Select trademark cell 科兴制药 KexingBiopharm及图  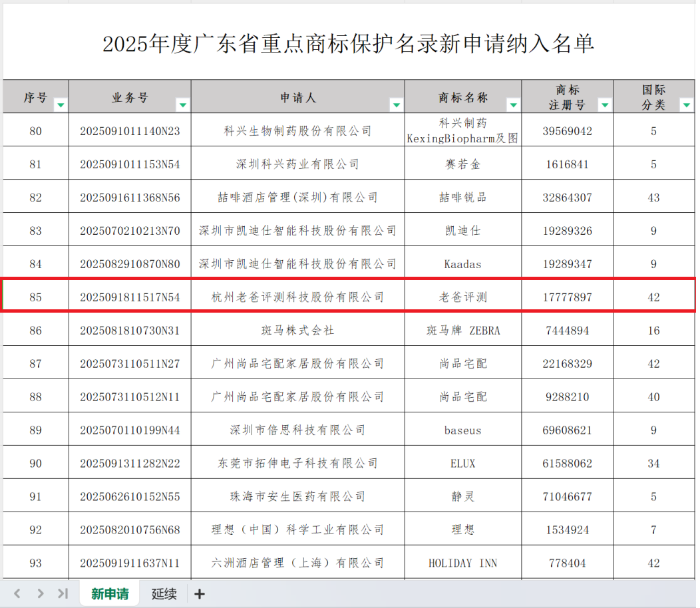tap(463, 130)
